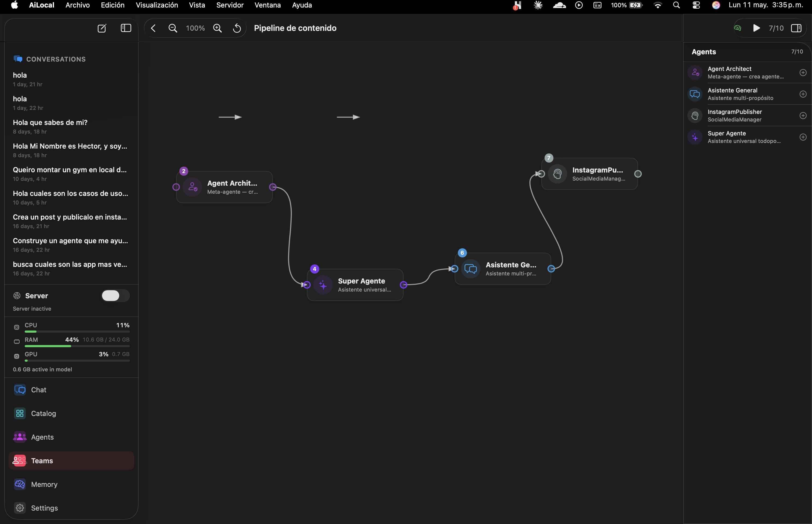
Task: Open the Teams section
Action: [x=71, y=461]
